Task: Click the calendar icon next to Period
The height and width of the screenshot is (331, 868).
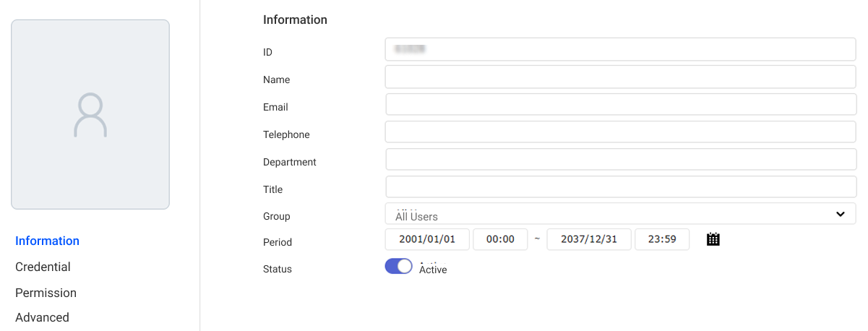Action: tap(713, 239)
